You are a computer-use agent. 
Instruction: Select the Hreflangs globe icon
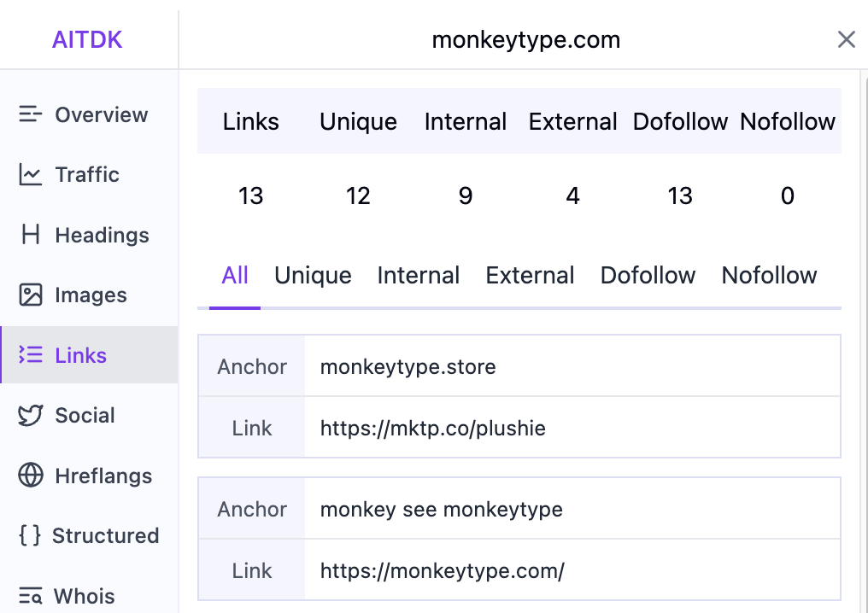pos(30,476)
